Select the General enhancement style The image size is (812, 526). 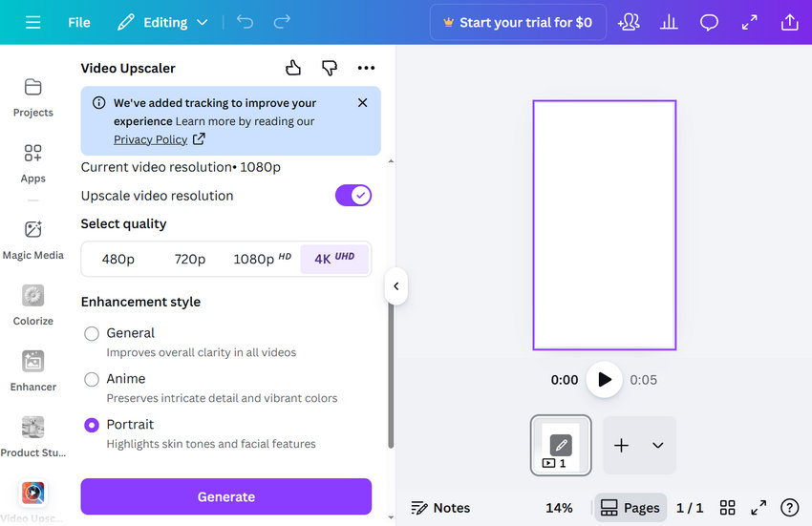(92, 334)
